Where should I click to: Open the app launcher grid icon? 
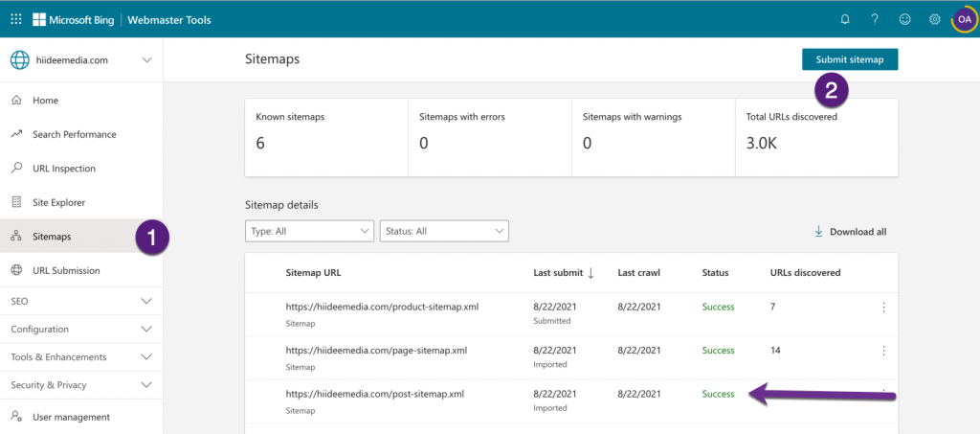pyautogui.click(x=16, y=19)
